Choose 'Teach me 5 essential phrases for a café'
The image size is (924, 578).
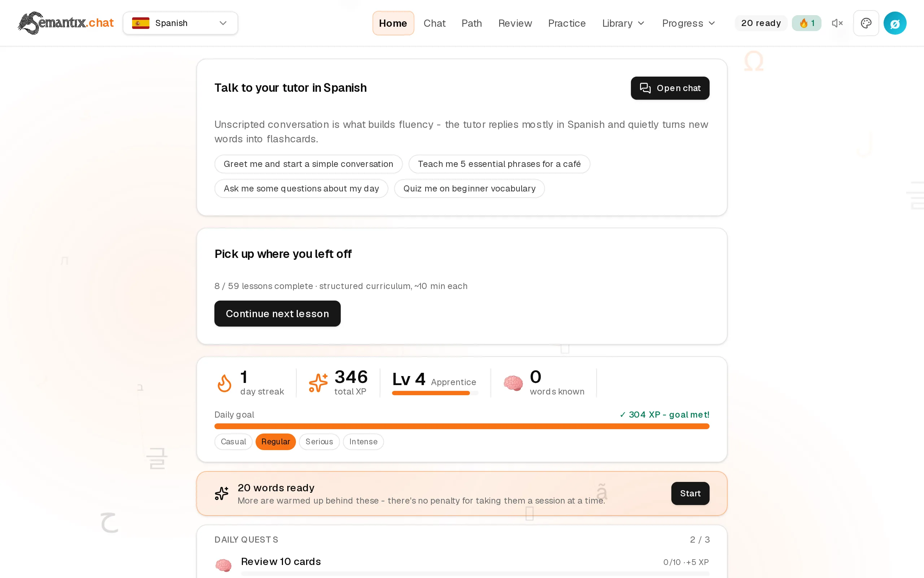499,164
